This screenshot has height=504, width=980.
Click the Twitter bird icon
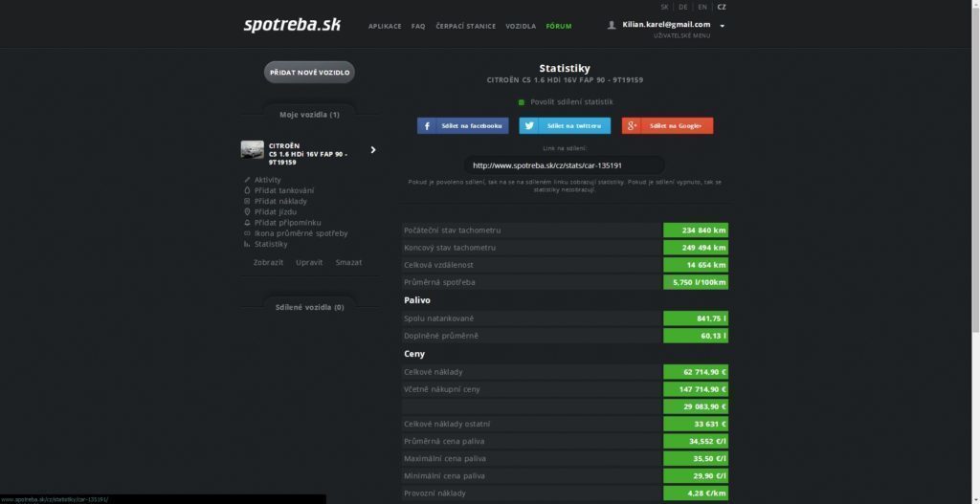pyautogui.click(x=529, y=125)
